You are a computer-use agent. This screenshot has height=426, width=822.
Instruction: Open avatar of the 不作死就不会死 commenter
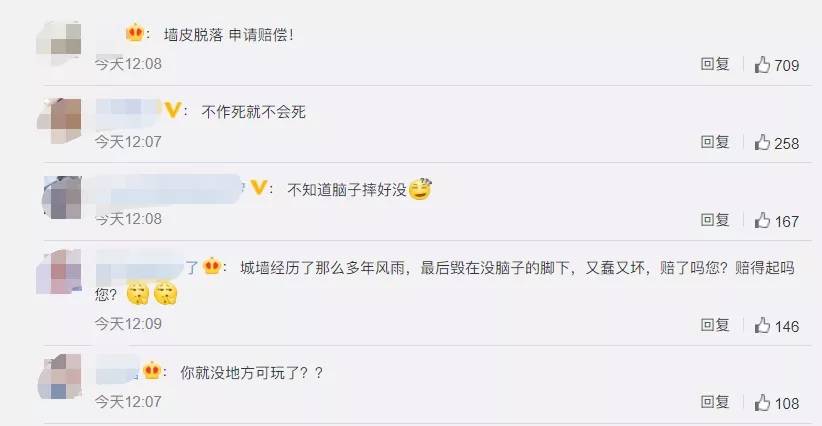pyautogui.click(x=59, y=121)
